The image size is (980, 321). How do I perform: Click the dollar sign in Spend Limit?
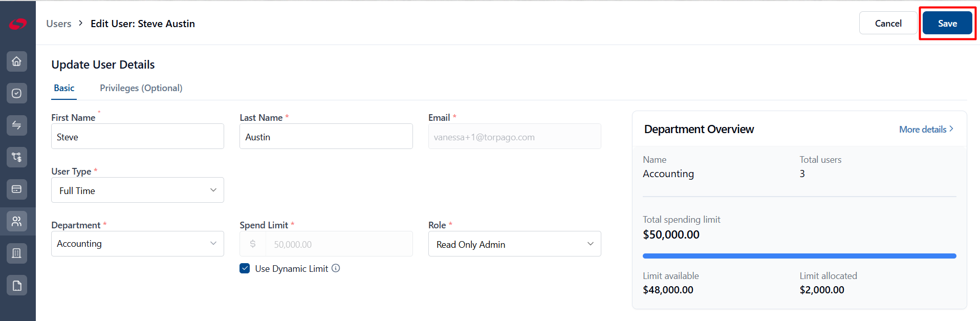pos(253,244)
